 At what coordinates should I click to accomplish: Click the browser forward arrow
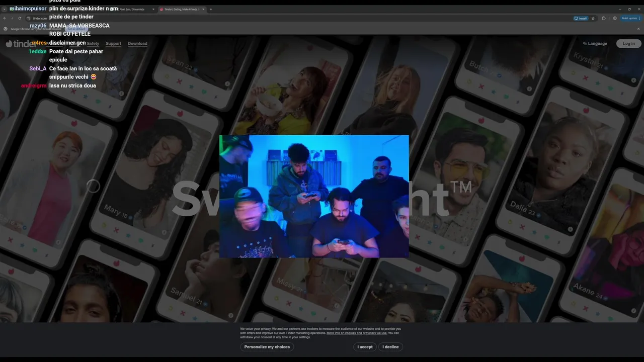coord(12,18)
